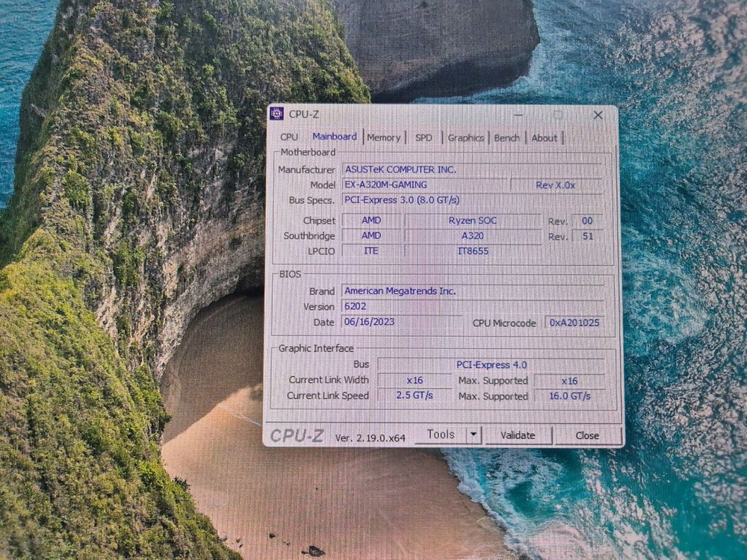Screen dimensions: 747x560
Task: Click the Current Link Speed 2.5 GT/s value
Action: (415, 395)
